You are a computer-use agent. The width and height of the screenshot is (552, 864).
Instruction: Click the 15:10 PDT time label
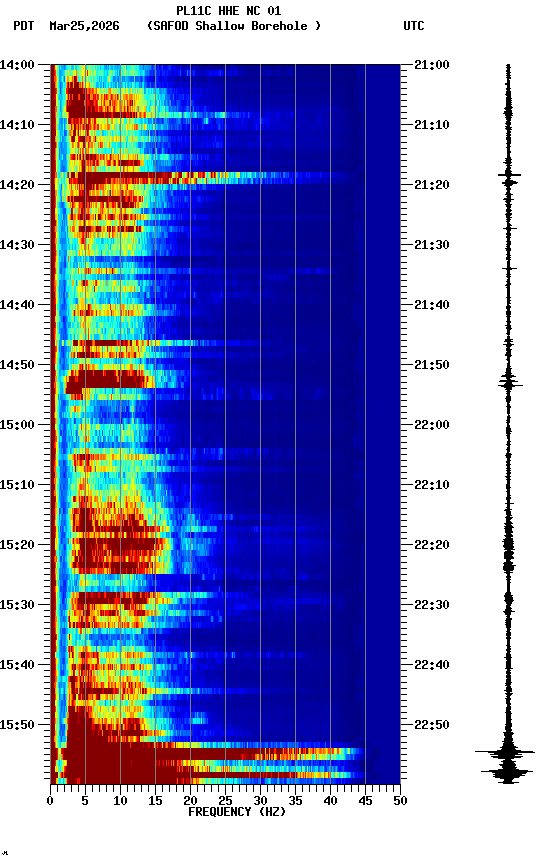[x=17, y=485]
